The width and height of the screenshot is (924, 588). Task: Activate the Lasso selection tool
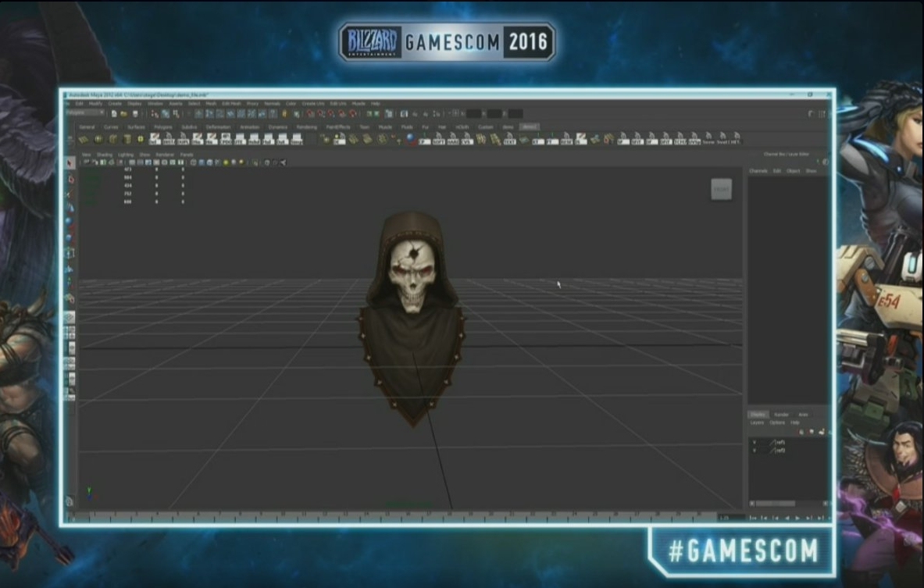tap(70, 179)
